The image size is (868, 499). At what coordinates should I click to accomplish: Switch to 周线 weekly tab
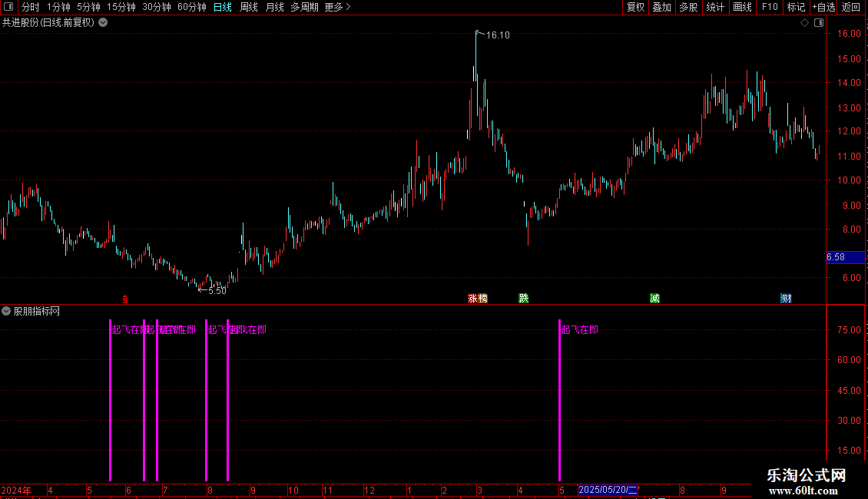[249, 7]
